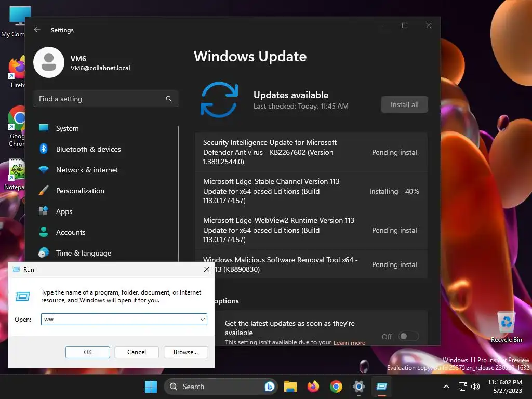Click the search magnifier in Find a setting
This screenshot has height=399, width=532.
[169, 99]
